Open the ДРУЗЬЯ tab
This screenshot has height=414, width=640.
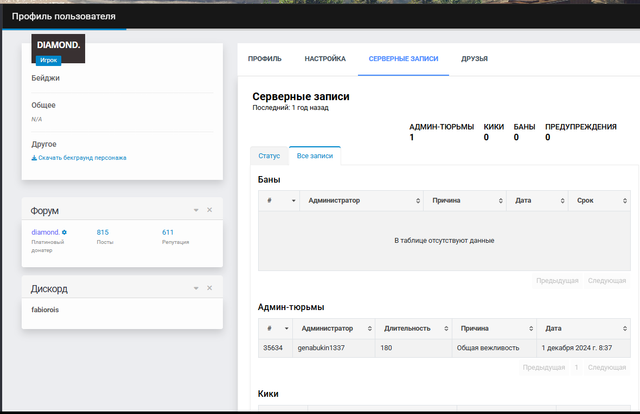tap(474, 59)
